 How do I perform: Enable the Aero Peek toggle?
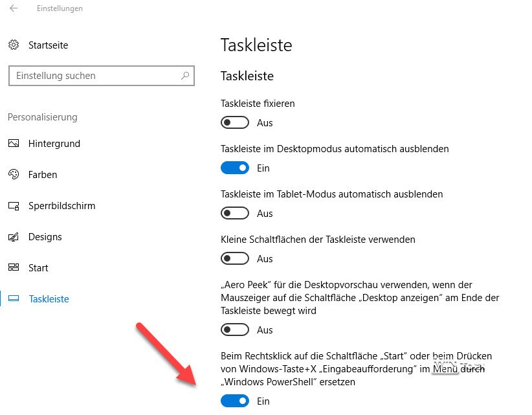(235, 330)
